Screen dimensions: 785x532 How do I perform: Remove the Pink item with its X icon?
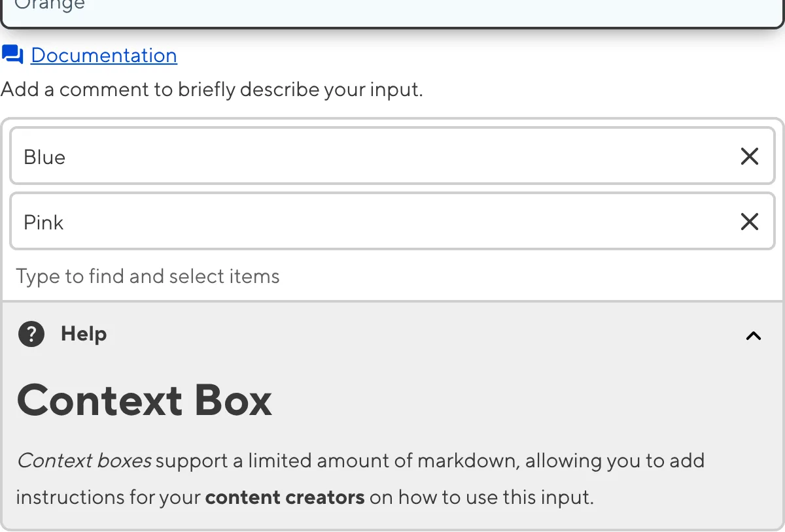(750, 222)
